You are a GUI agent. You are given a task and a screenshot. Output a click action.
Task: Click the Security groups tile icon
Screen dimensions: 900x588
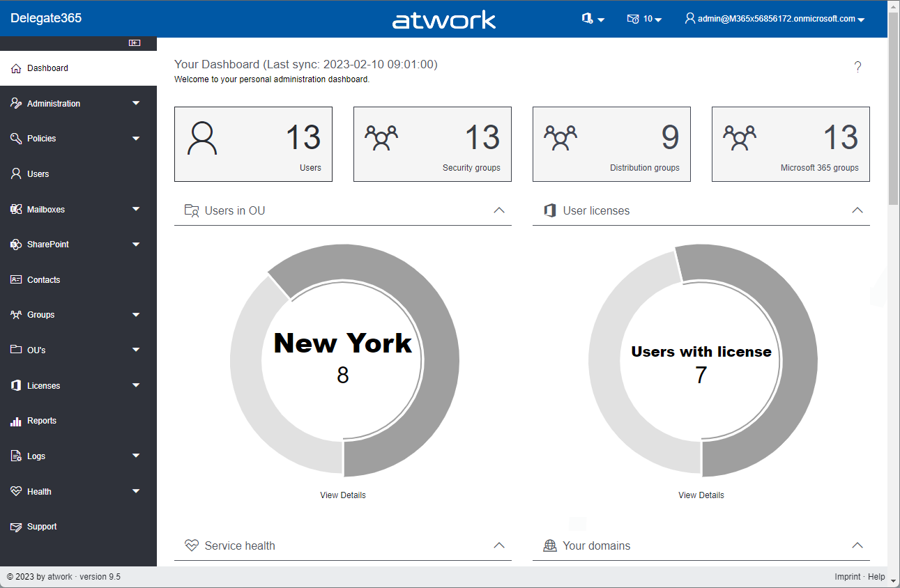(x=381, y=138)
